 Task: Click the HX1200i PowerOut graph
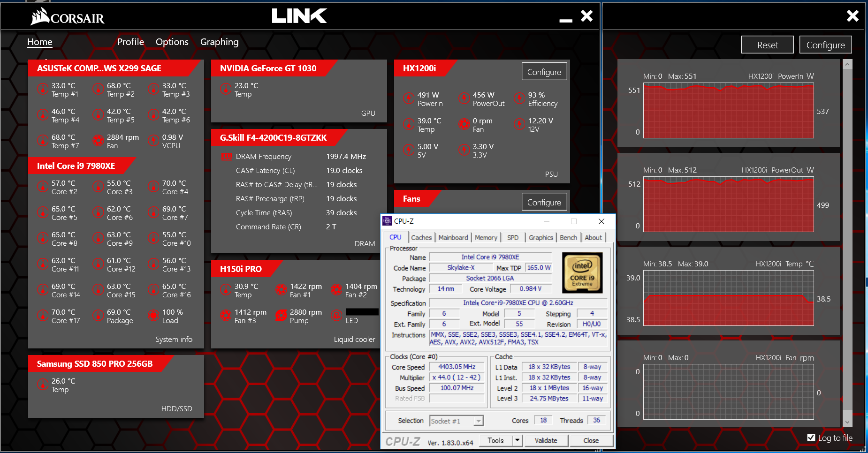tap(729, 204)
